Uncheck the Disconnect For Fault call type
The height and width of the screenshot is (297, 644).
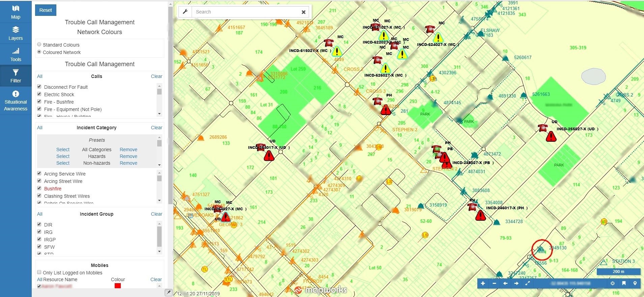click(x=39, y=87)
